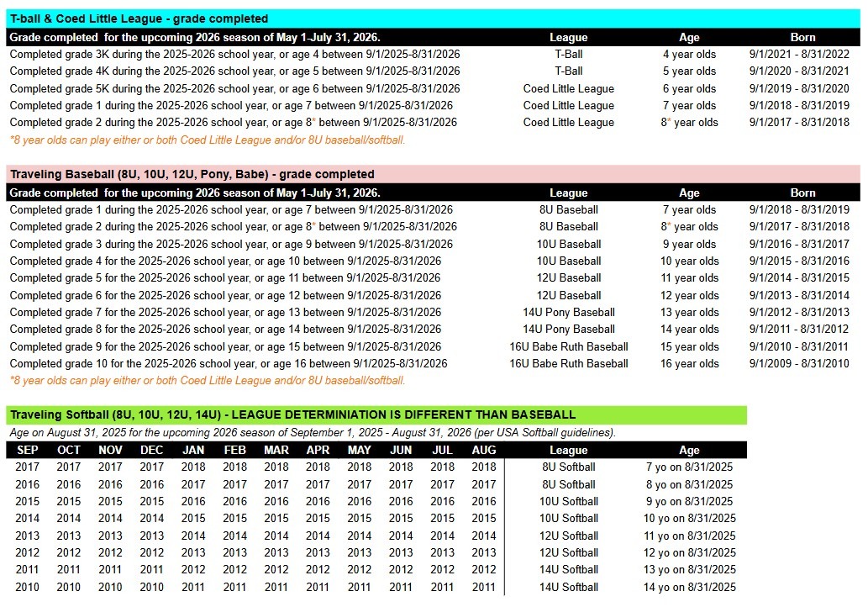The image size is (868, 607).
Task: Select the Completed grade 4K row description
Action: click(234, 71)
